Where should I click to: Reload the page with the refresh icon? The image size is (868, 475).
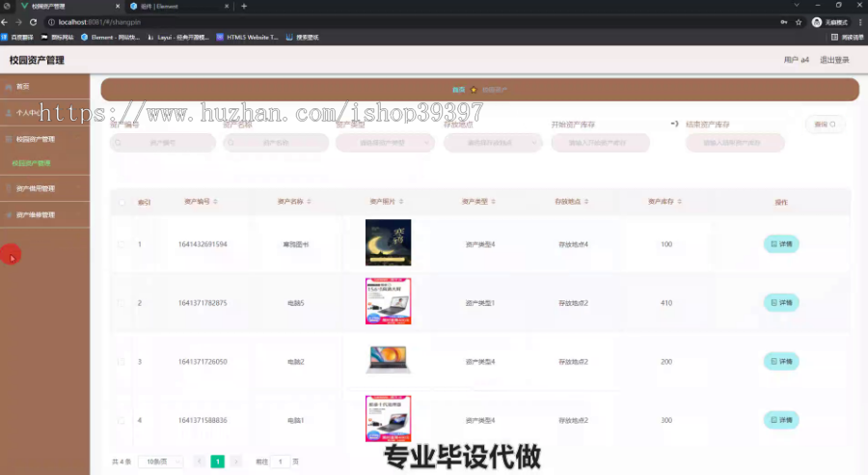point(33,22)
